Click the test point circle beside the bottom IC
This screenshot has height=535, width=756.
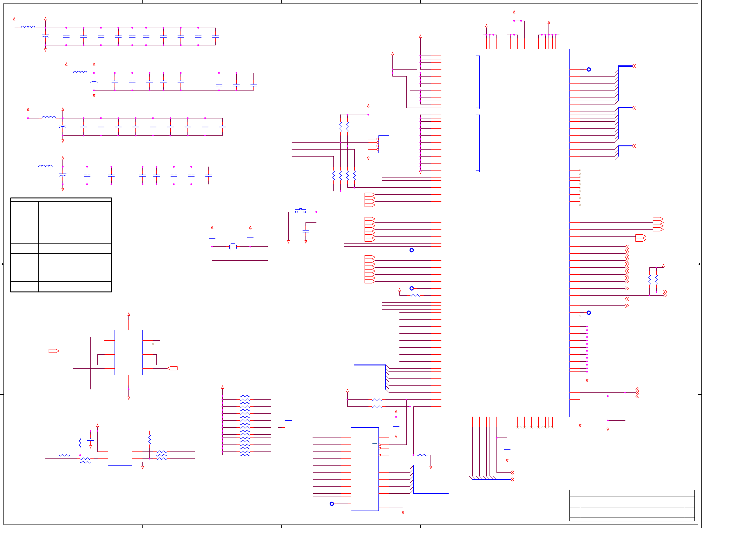click(x=332, y=504)
